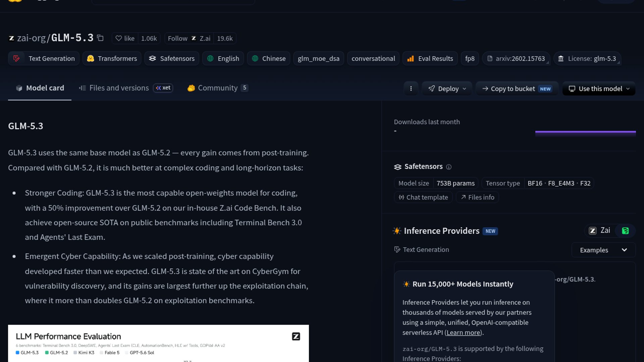Click the Copy to bucket button
Viewport: 644px width, 362px height.
[517, 88]
